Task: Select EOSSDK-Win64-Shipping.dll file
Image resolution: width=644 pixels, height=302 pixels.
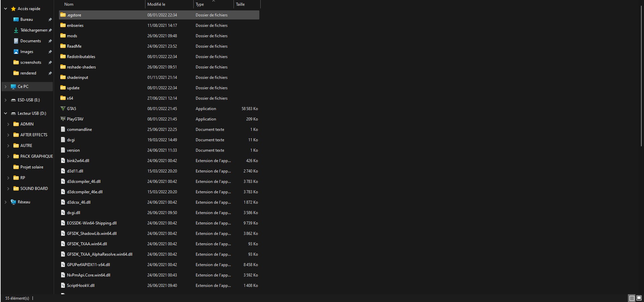Action: click(x=92, y=223)
